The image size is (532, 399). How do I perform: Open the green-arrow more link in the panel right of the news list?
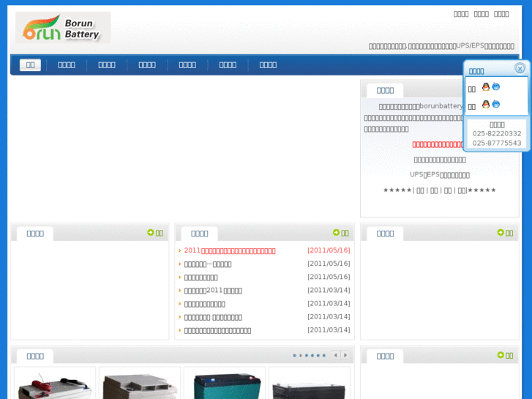(x=505, y=233)
